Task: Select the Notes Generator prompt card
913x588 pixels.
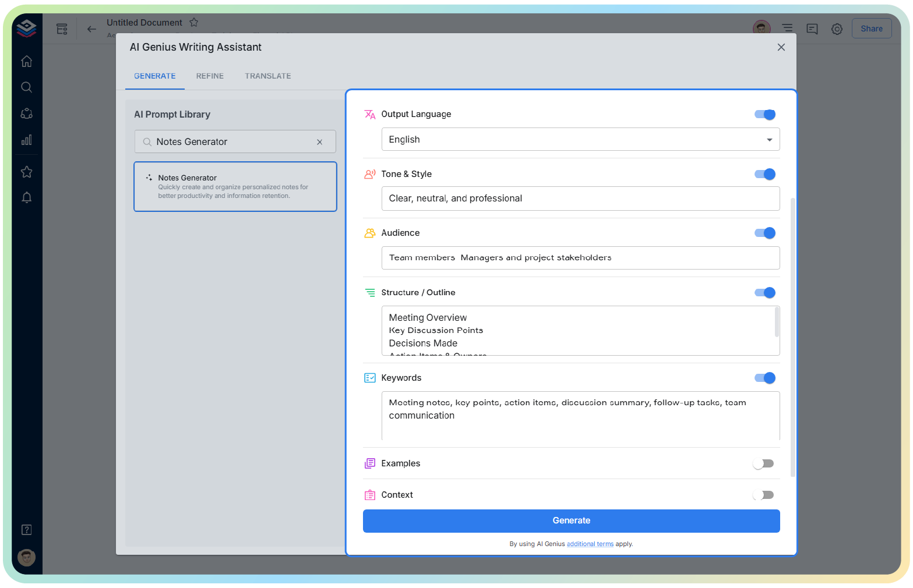Action: pos(235,186)
